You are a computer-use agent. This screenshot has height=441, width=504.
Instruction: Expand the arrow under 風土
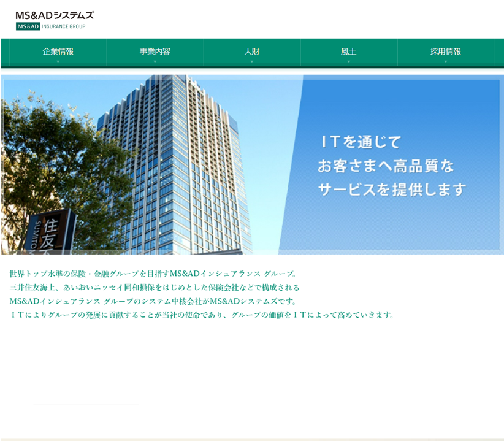click(349, 61)
